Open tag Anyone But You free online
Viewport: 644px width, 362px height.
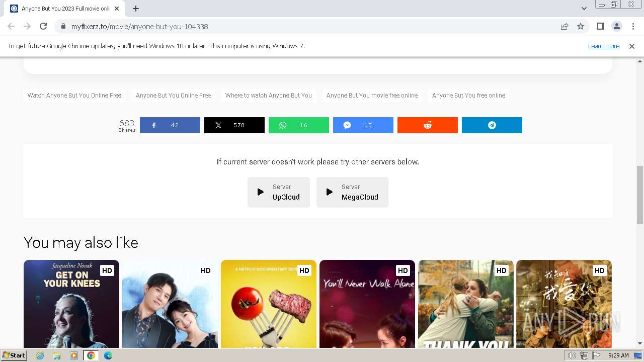pos(468,95)
